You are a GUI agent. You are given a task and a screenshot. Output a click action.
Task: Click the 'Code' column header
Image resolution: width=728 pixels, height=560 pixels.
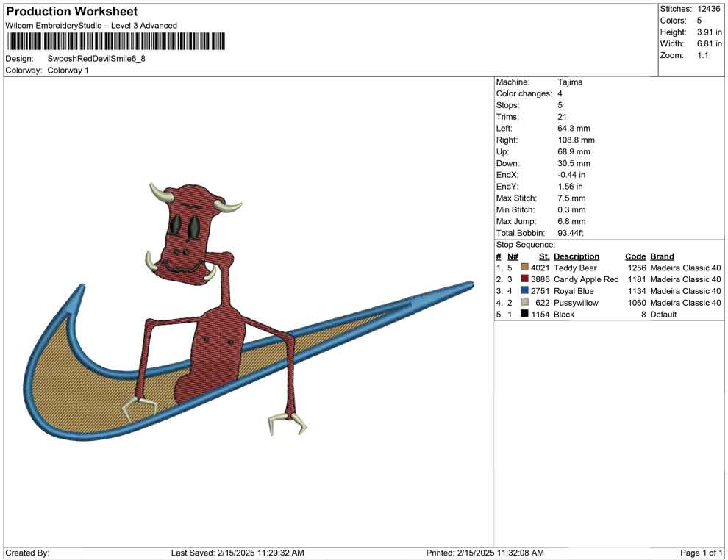point(635,256)
